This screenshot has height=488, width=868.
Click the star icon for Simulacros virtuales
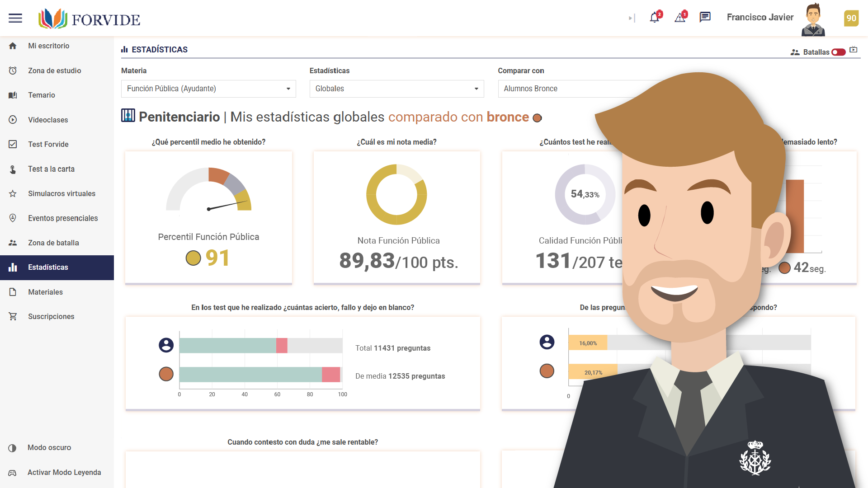point(13,193)
